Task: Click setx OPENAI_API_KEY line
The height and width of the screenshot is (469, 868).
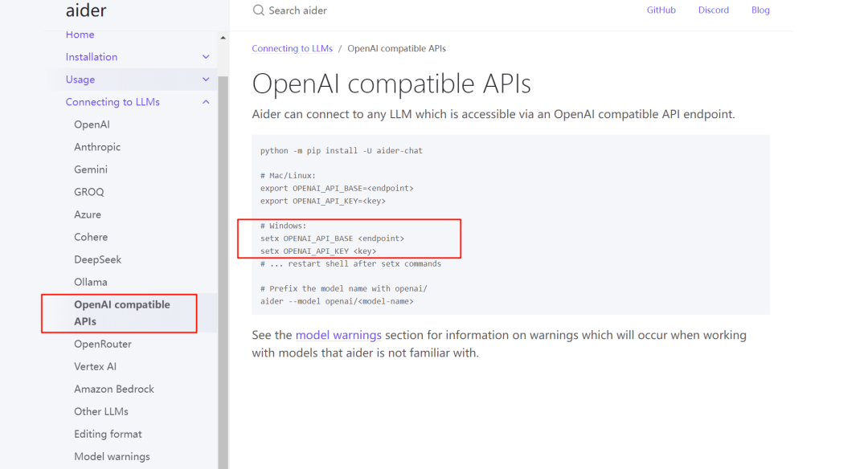Action: (x=318, y=251)
